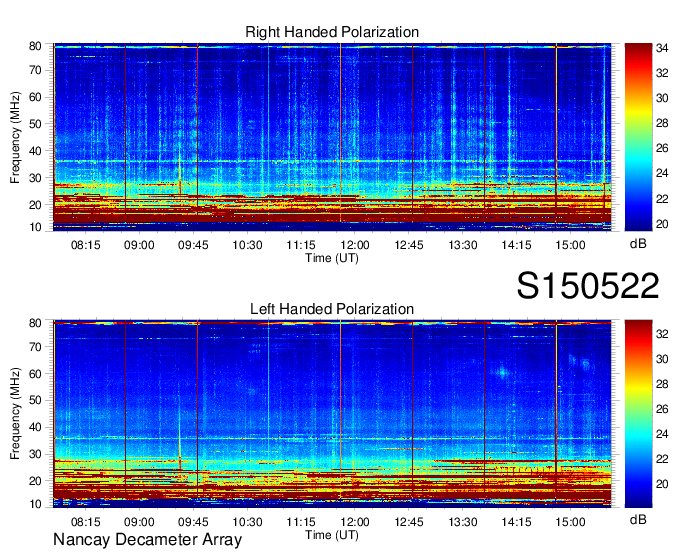Click the "Left Handed Polarization" plot title
Screen dimensions: 680x552
coord(332,309)
